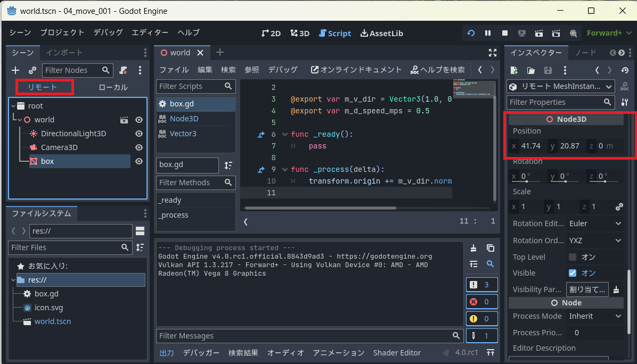637x364 pixels.
Task: Open the Process Mode Inherit dropdown
Action: click(x=595, y=316)
